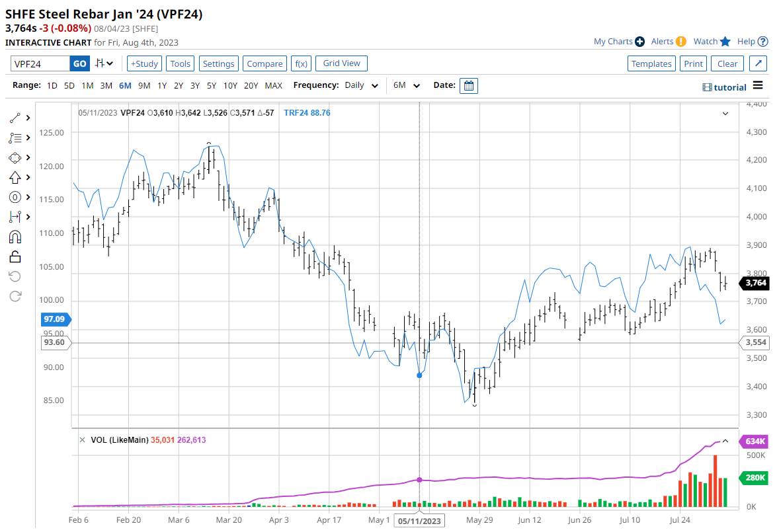This screenshot has width=777, height=532.
Task: Open the 6M period dropdown
Action: click(407, 86)
